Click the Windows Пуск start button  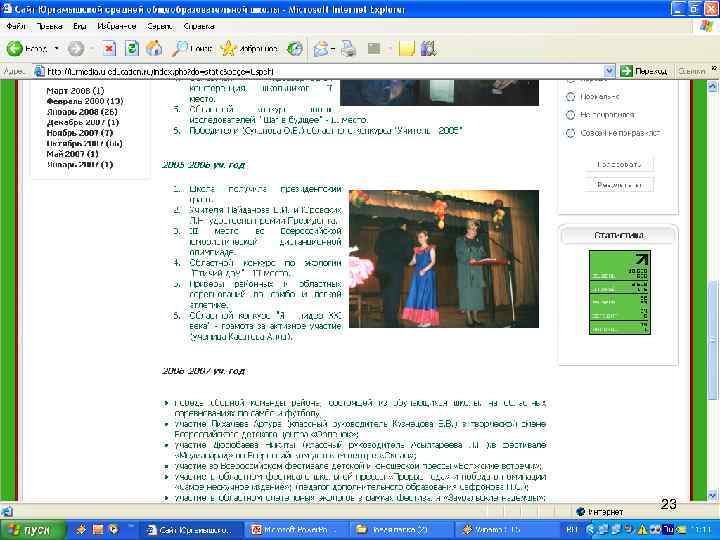(x=33, y=530)
